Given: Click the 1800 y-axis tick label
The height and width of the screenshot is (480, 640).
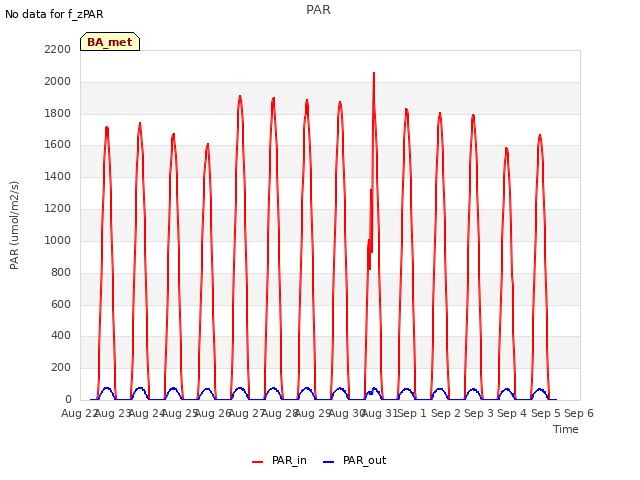Looking at the screenshot, I should [58, 113].
